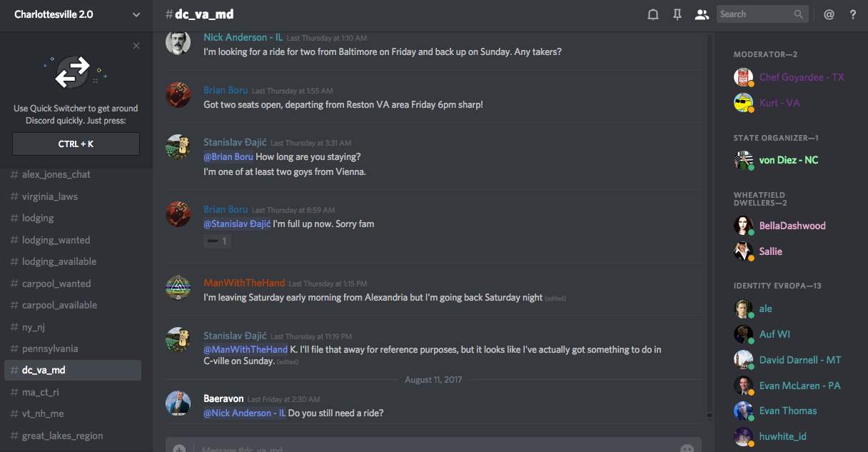Open the lodging_available channel

tap(59, 261)
